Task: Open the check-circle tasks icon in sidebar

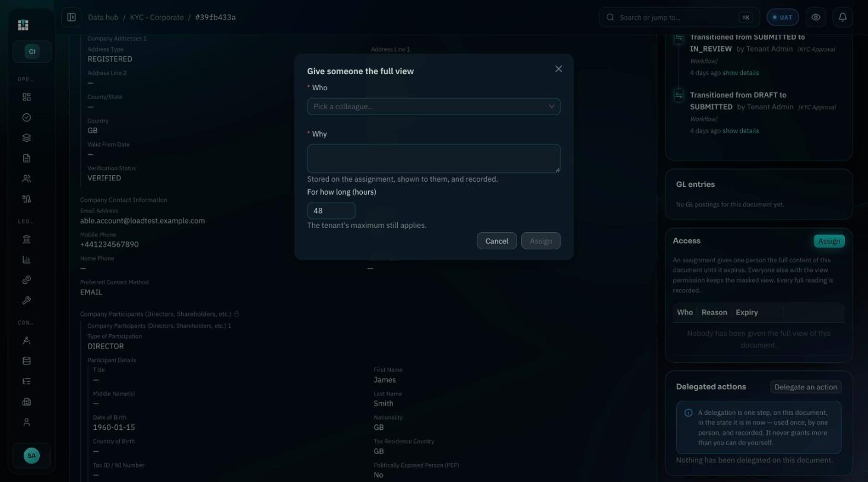Action: (x=26, y=118)
